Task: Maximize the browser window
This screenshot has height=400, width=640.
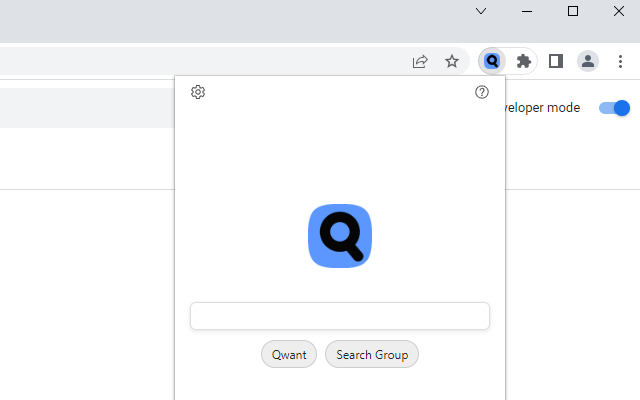Action: click(x=573, y=11)
